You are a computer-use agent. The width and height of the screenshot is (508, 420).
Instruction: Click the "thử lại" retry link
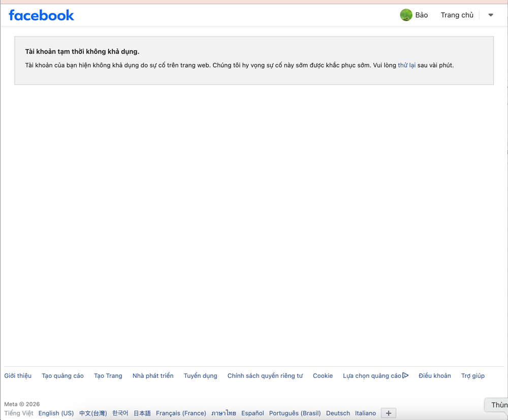[406, 65]
